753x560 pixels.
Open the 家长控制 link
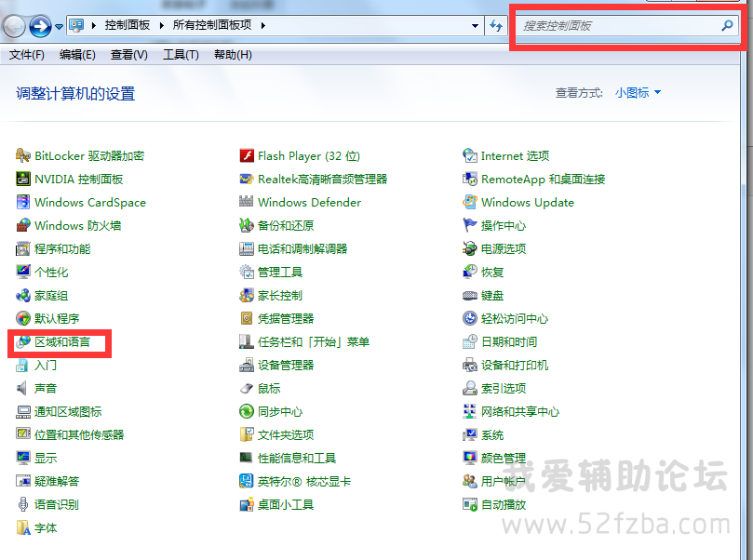pos(280,295)
